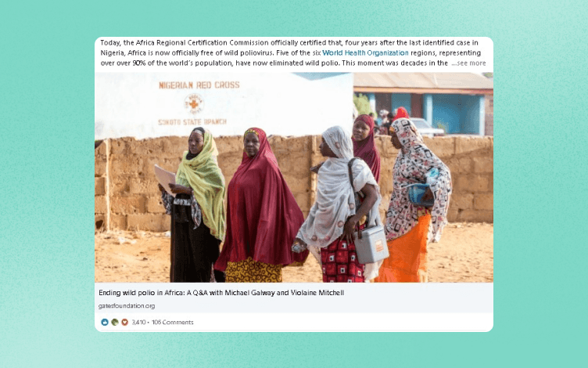Image resolution: width=588 pixels, height=368 pixels.
Task: Click the woman in the green-yellow shawl
Action: click(x=194, y=204)
